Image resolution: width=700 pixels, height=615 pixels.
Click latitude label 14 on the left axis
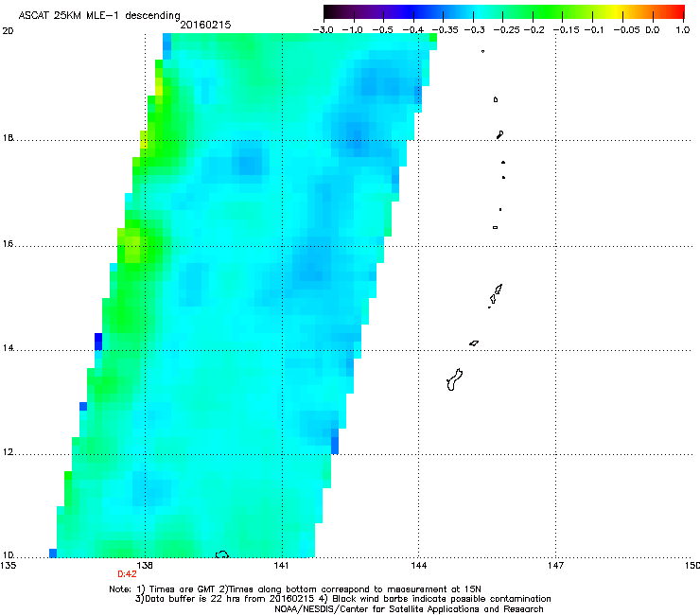8,348
